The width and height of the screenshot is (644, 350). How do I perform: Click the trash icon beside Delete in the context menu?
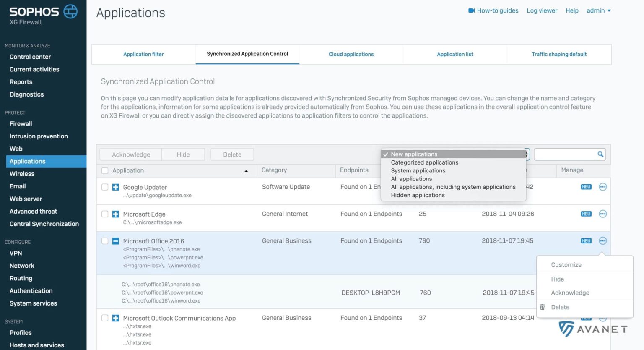(542, 307)
